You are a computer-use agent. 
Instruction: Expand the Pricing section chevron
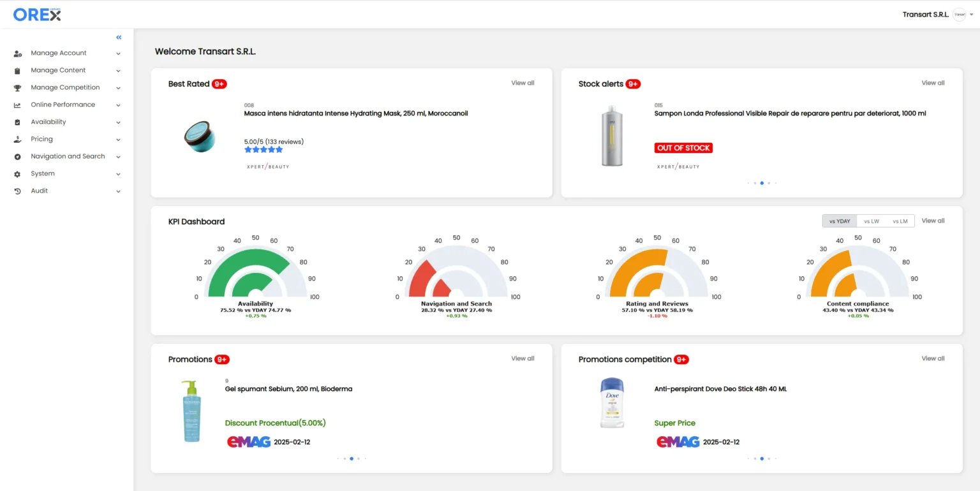tap(118, 139)
